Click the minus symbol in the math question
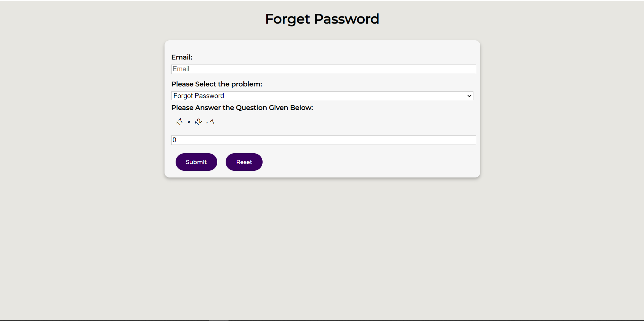This screenshot has height=321, width=644. click(x=207, y=123)
